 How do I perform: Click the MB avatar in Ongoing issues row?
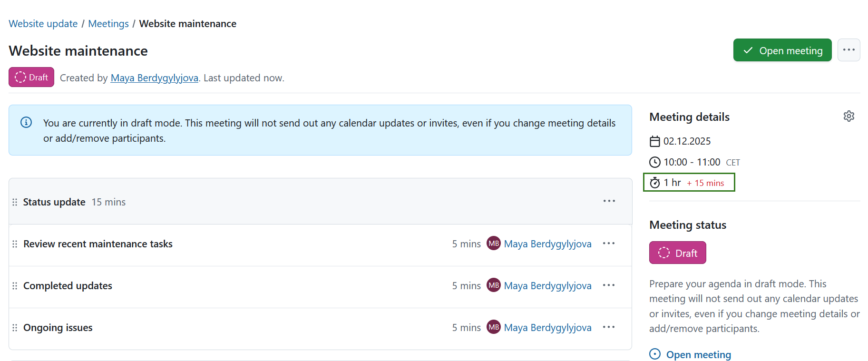coord(493,327)
